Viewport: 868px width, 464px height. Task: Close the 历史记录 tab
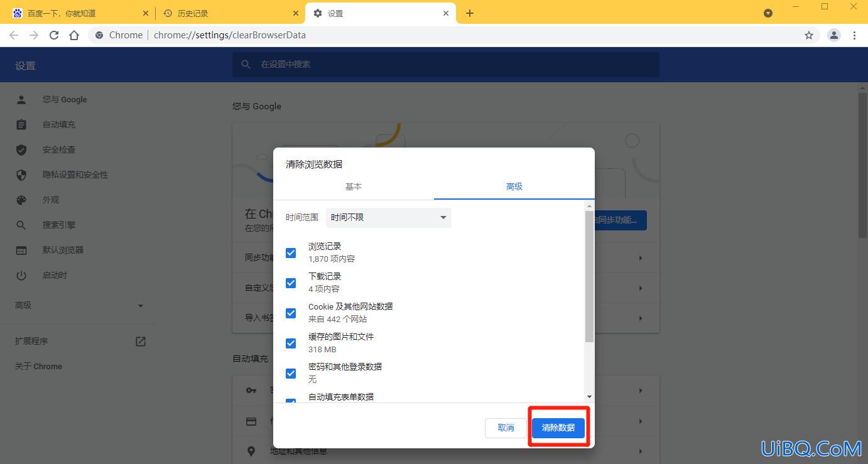point(296,13)
